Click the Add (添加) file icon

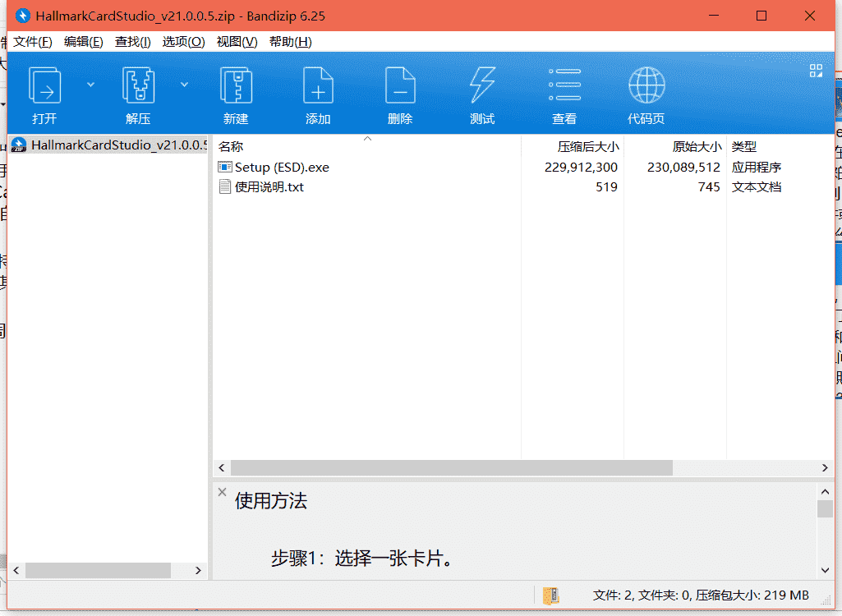pos(318,85)
